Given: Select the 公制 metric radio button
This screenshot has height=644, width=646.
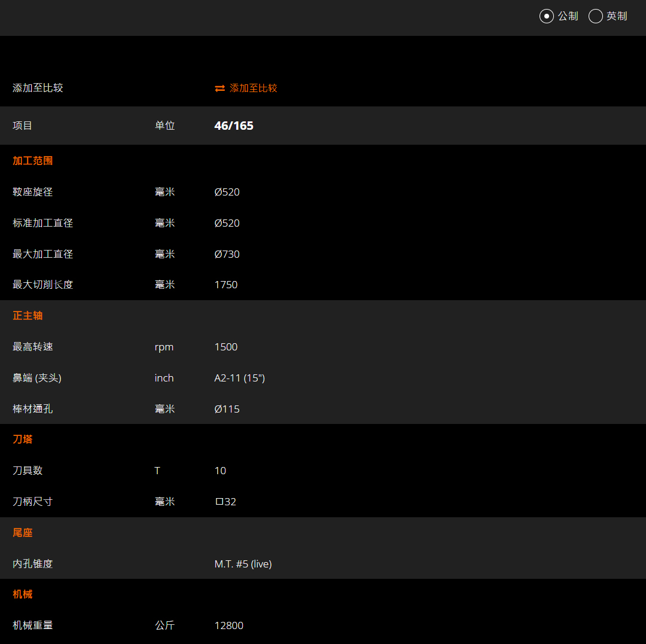Looking at the screenshot, I should 547,16.
